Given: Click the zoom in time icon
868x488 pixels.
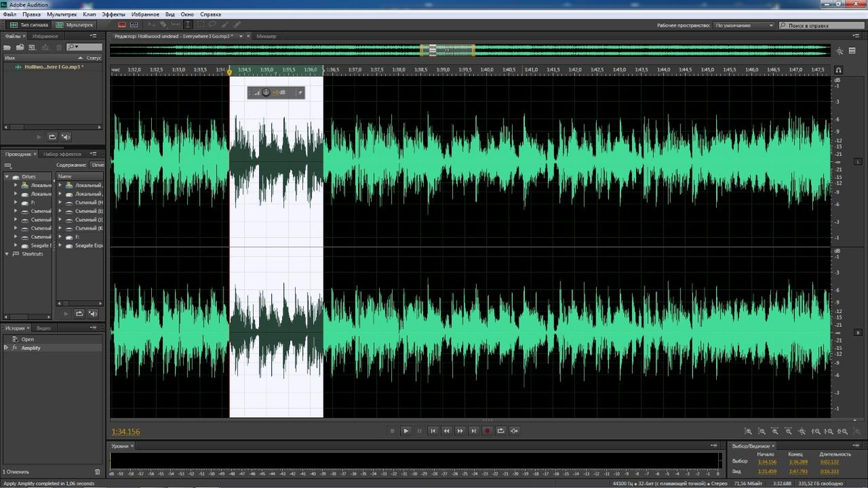Looking at the screenshot, I should (775, 431).
